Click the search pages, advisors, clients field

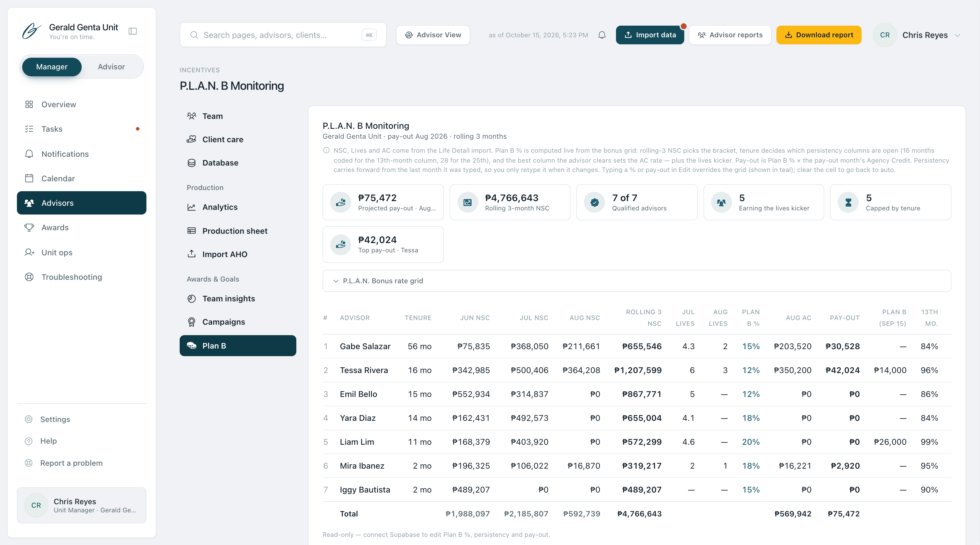283,35
